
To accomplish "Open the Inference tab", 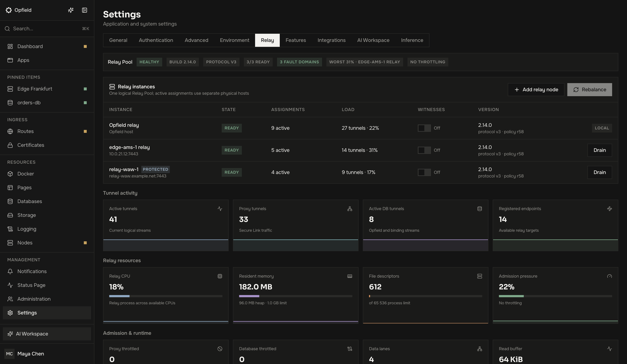I will pos(412,40).
